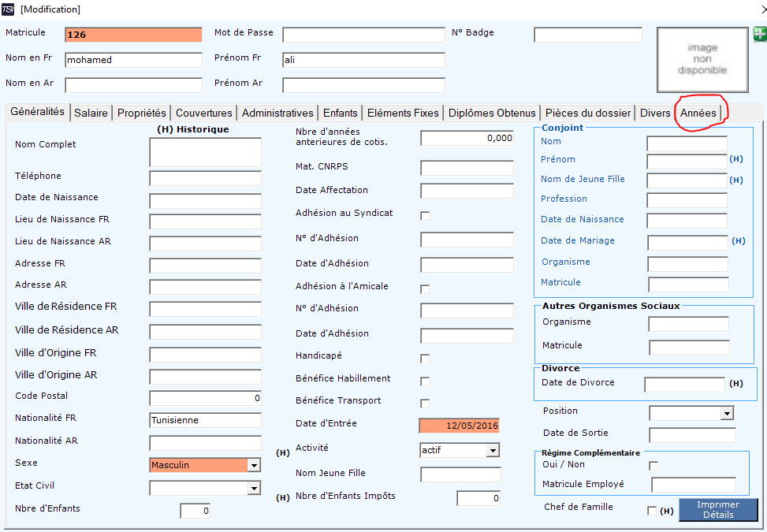Open the Position dropdown
This screenshot has height=532, width=767.
tap(727, 414)
